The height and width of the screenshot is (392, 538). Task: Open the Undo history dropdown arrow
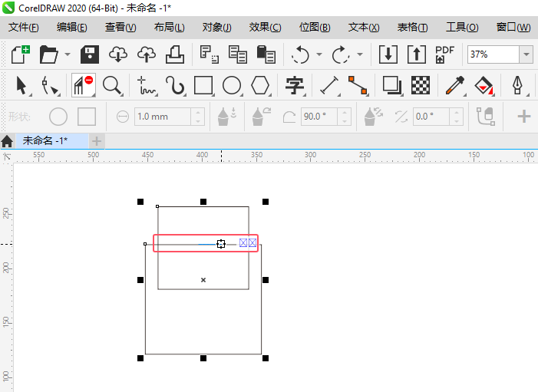point(319,54)
